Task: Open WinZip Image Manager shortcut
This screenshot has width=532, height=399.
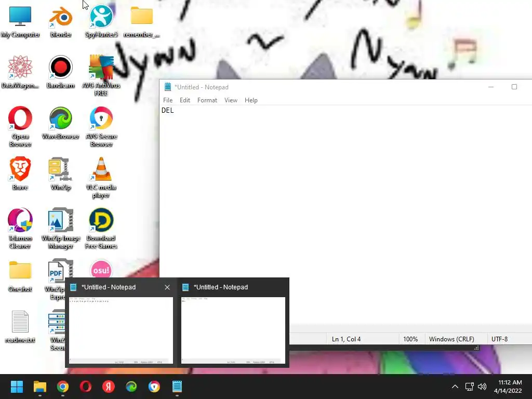Action: (60, 228)
